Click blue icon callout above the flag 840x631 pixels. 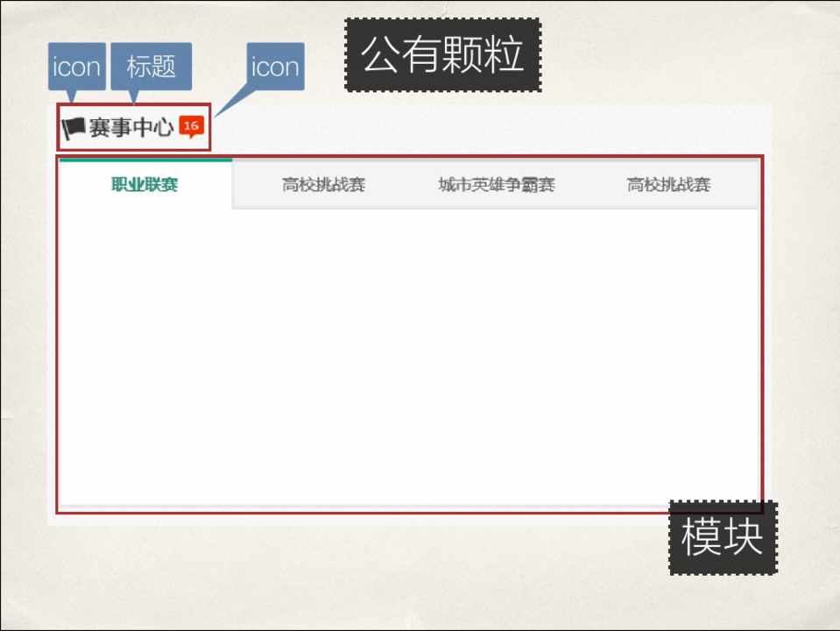pos(77,66)
